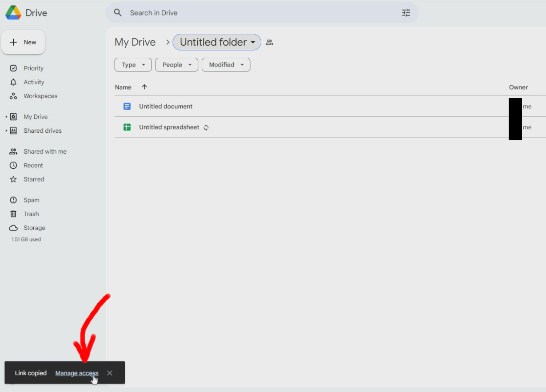Click the Manage access link
Screen dimensions: 546x392
pyautogui.click(x=76, y=373)
